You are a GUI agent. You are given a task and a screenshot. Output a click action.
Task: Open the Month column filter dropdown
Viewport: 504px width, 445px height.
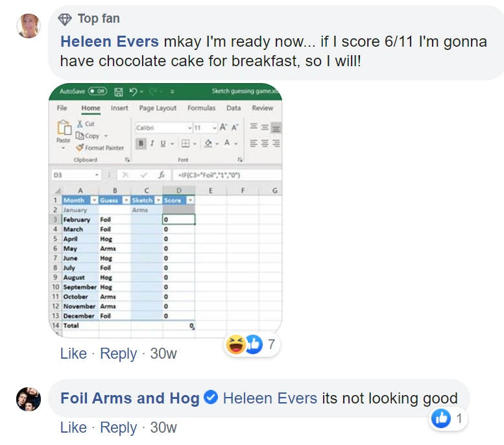click(x=94, y=200)
